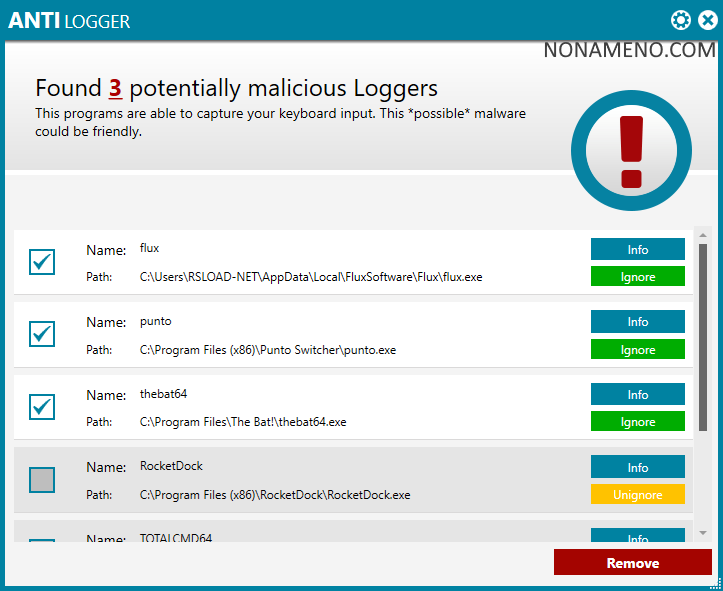Screen dimensions: 723x591
Task: Ignore the punto entry
Action: pyautogui.click(x=637, y=350)
